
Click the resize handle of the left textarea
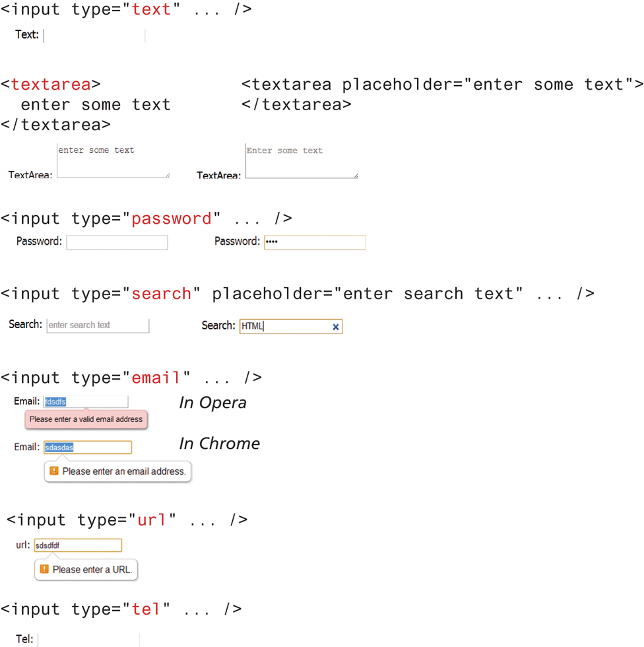coord(168,175)
